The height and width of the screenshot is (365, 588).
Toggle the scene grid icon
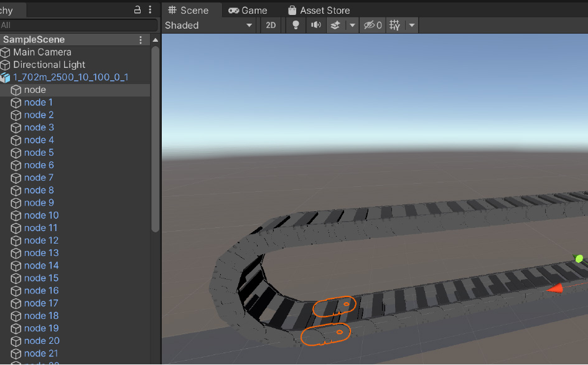[394, 25]
